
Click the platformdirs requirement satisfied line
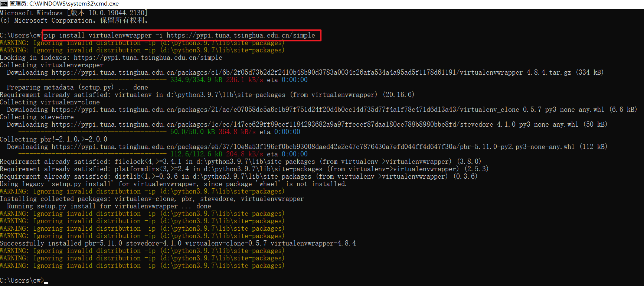[x=244, y=169]
